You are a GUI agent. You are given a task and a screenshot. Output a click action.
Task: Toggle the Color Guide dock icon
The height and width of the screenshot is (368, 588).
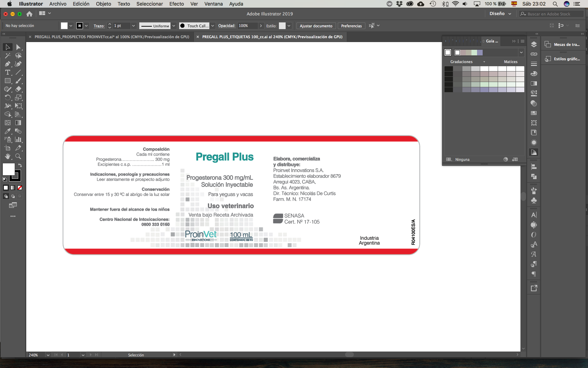click(x=534, y=152)
